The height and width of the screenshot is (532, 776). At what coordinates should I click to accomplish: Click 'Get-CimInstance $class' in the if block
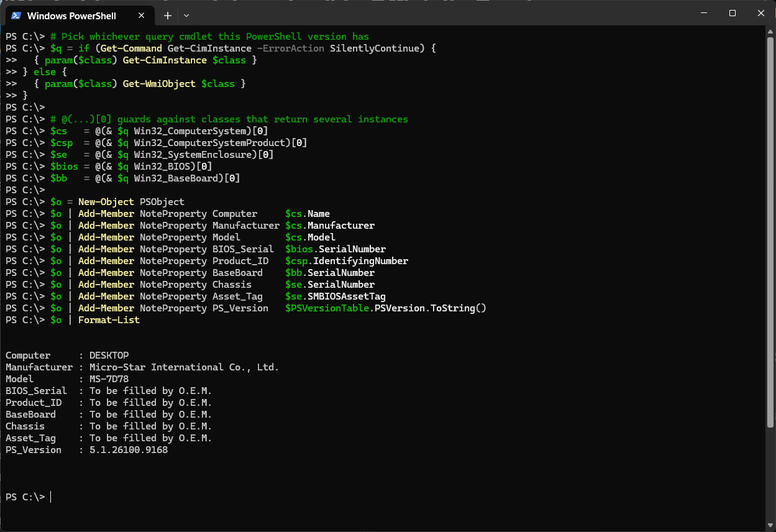185,60
